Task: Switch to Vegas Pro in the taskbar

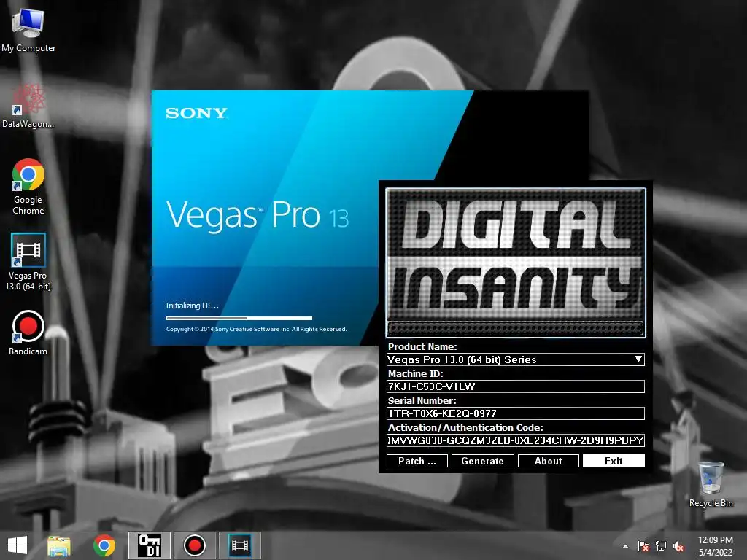Action: pos(239,545)
